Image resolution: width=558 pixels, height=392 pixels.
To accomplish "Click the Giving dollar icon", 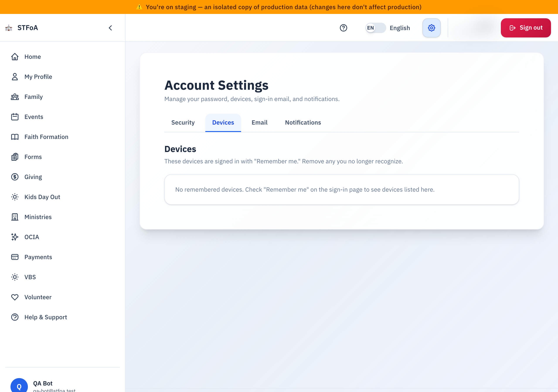I will pyautogui.click(x=15, y=177).
